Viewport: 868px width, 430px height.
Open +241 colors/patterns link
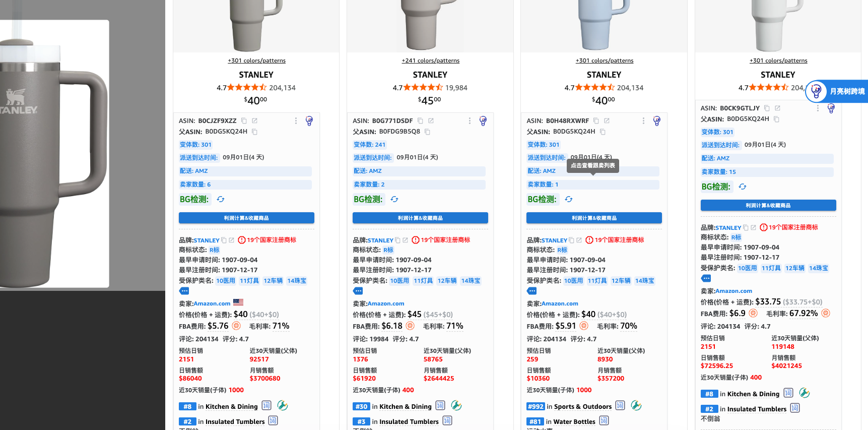click(431, 60)
